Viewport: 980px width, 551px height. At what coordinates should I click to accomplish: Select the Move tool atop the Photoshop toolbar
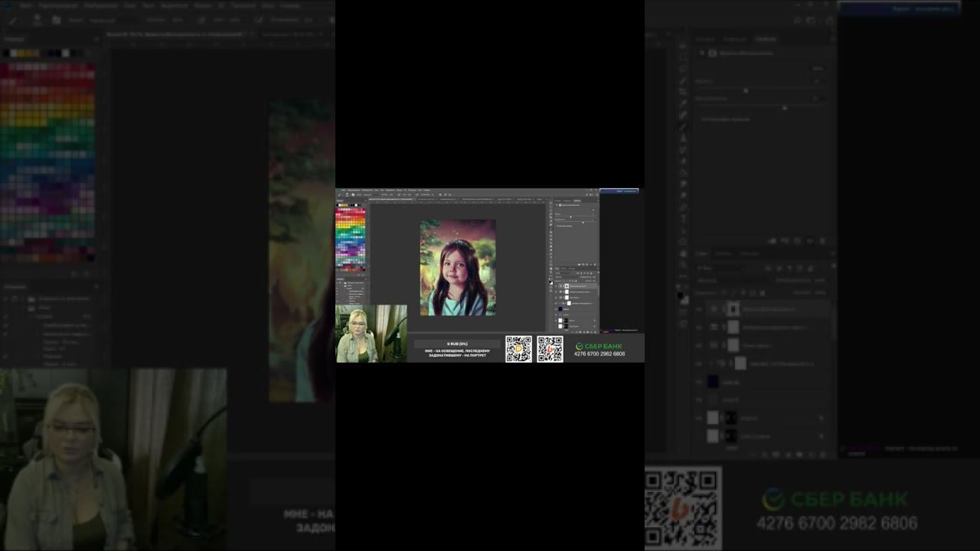click(x=551, y=203)
